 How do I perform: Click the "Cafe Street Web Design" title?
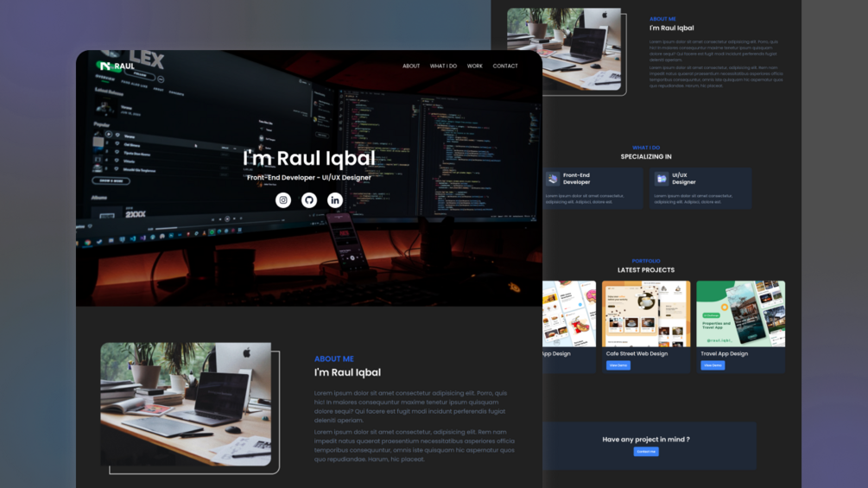point(637,353)
